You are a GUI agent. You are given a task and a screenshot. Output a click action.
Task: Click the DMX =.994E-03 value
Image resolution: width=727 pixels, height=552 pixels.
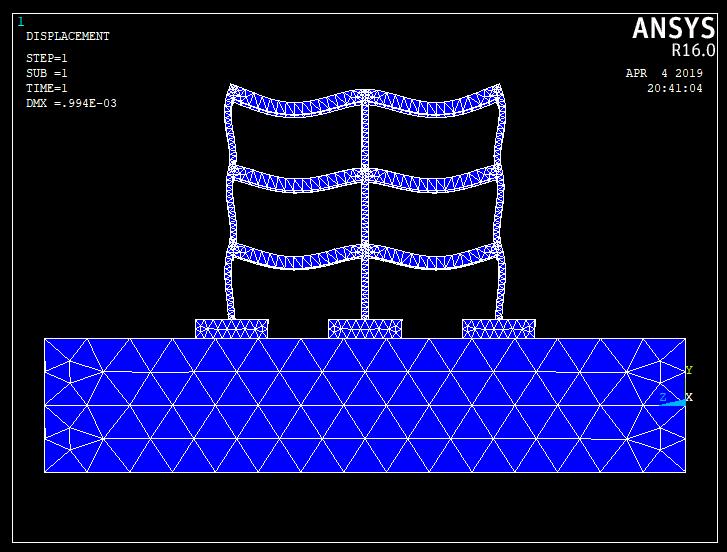[71, 103]
